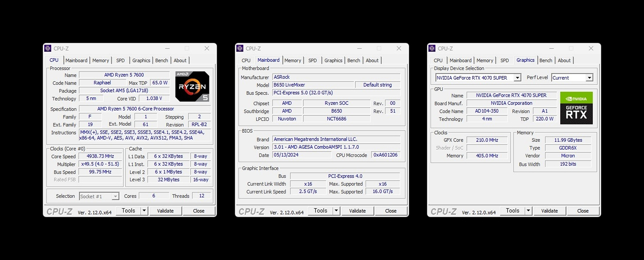Click Default string field on mainboard
Viewport: 644px width, 260px height.
378,85
